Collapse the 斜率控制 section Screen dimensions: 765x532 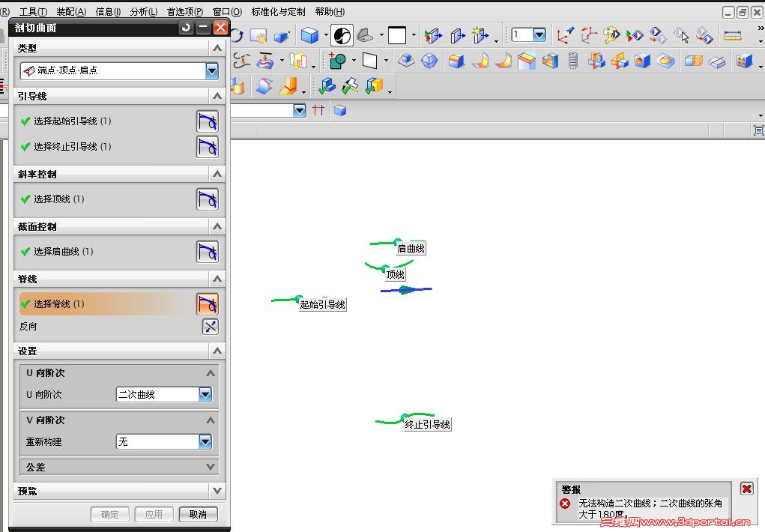click(217, 174)
